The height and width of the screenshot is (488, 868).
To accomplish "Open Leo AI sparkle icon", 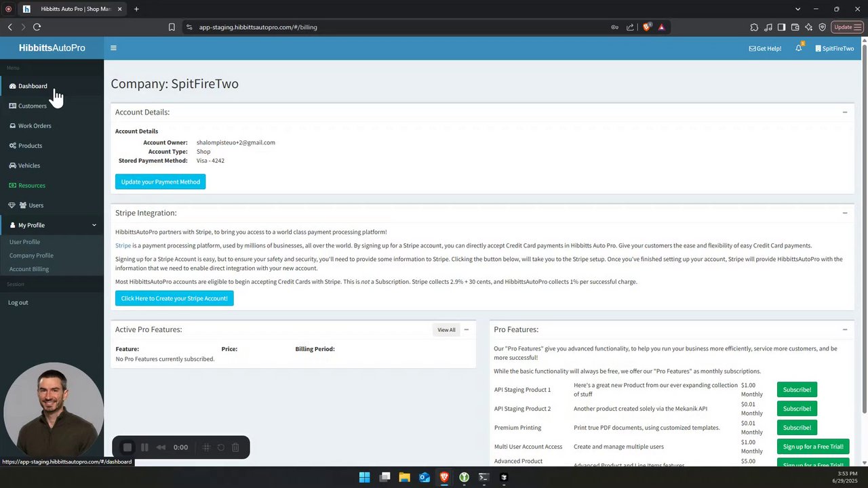I will coord(808,27).
